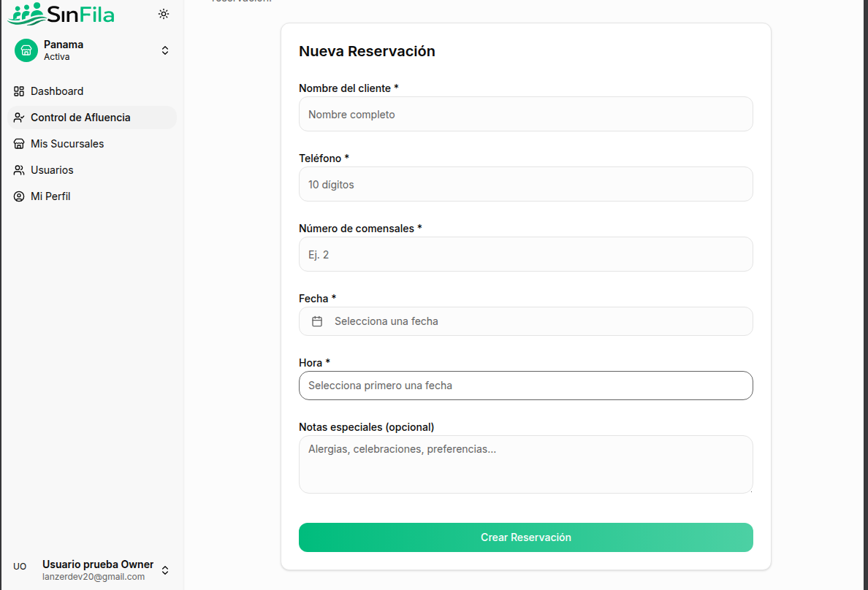Click the SinFila logo

coord(61,13)
